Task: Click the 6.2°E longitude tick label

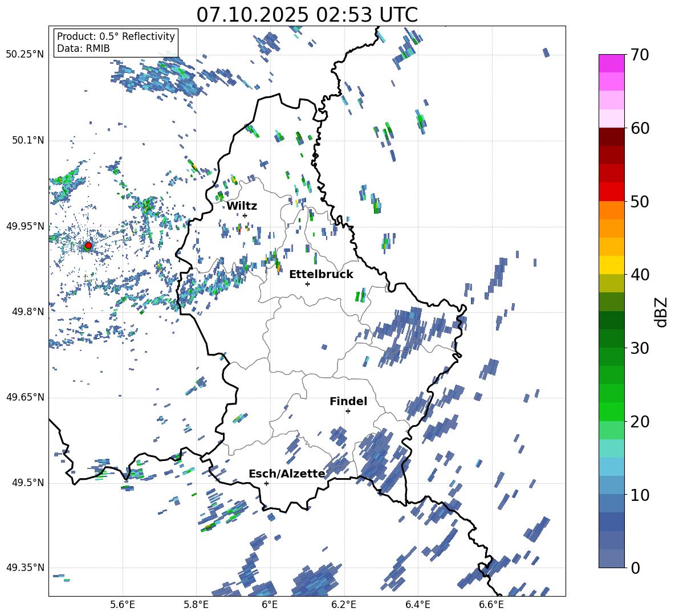Action: pos(344,605)
